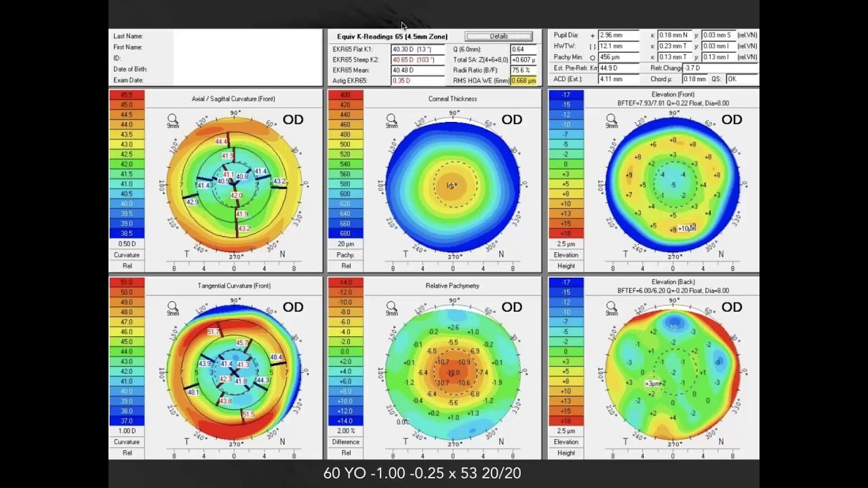
Task: Click the bracket marker beside HWTW
Action: (x=593, y=46)
